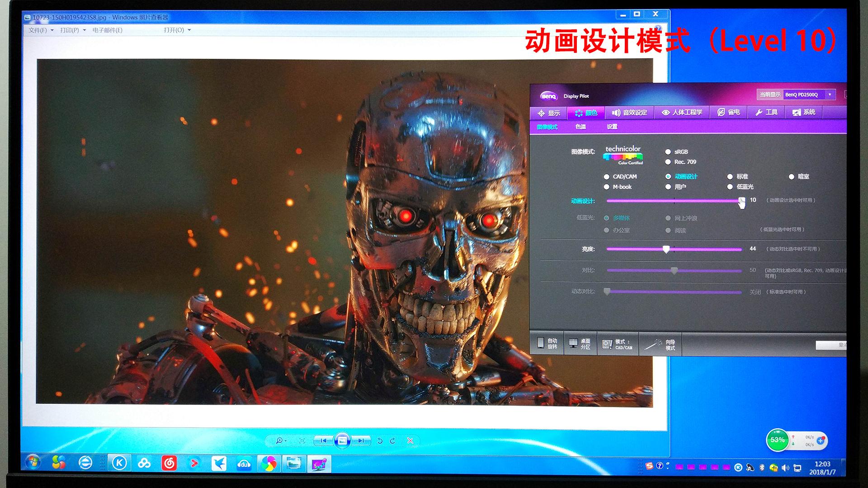This screenshot has width=868, height=488.
Task: Rotate the photo clockwise
Action: point(392,441)
